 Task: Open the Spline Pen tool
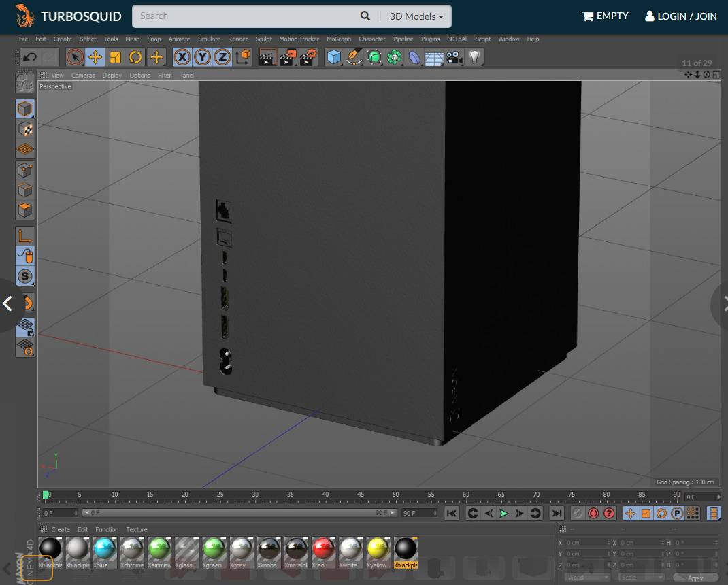353,57
